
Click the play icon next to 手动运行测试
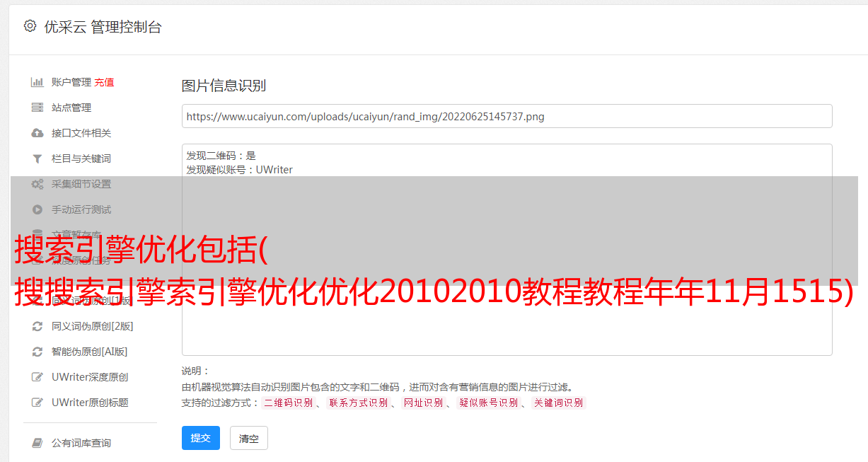[37, 209]
